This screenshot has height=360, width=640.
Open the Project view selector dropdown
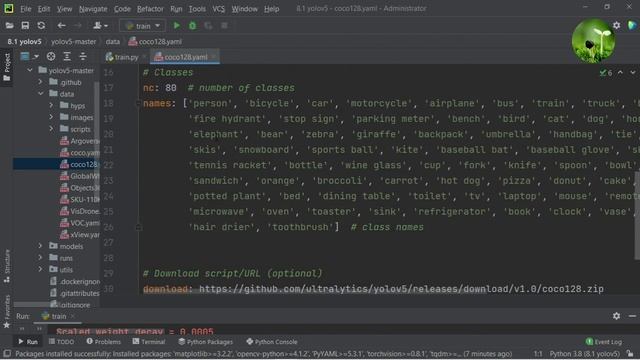[29, 56]
